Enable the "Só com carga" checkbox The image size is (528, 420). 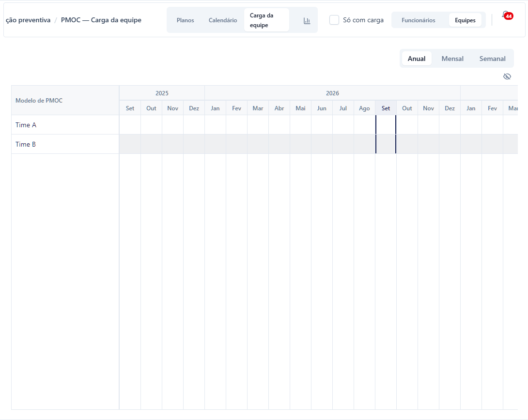tap(334, 20)
